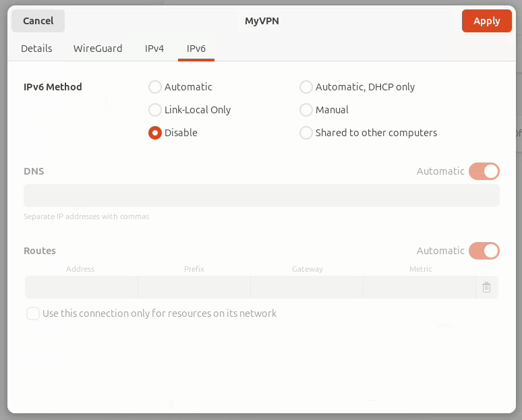Screen dimensions: 522x420
Task: Focus the DNS servers input field
Action: click(x=261, y=196)
